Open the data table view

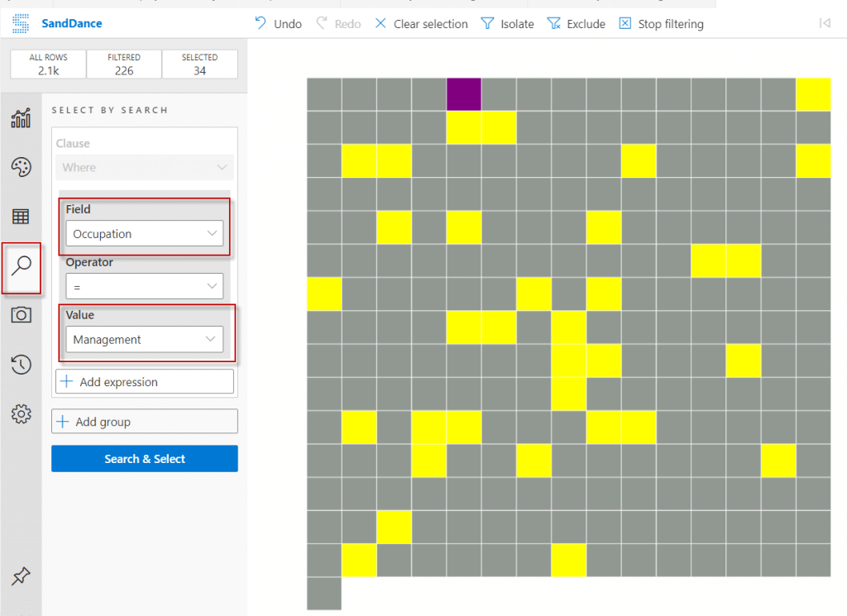(22, 217)
